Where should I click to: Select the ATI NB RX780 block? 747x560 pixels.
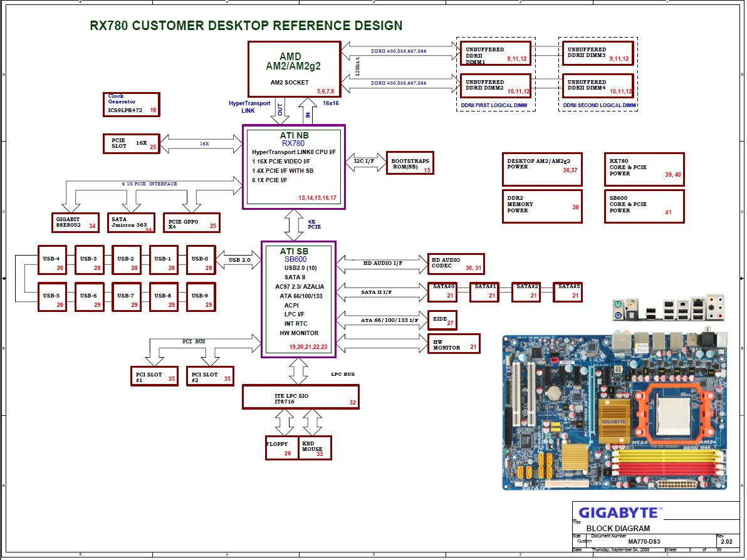[x=294, y=167]
